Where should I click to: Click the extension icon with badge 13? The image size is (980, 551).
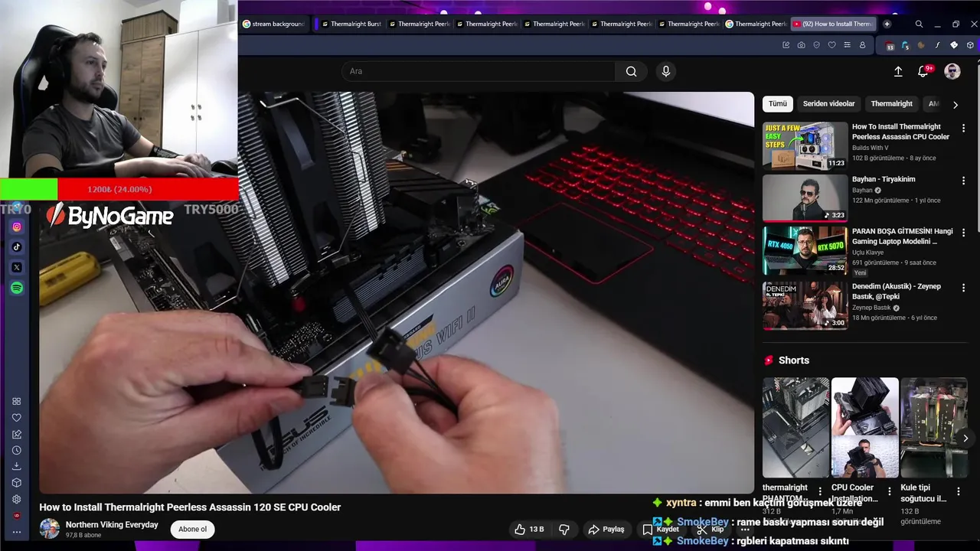click(x=890, y=46)
